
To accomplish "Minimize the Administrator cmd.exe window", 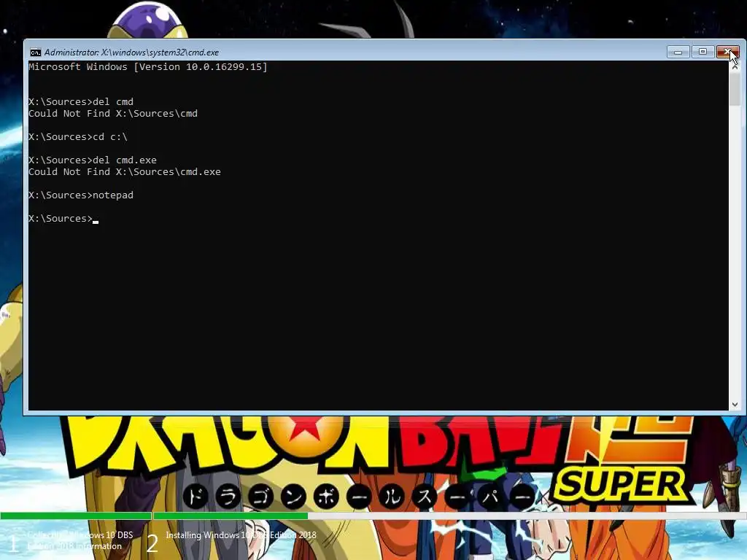I will pos(678,52).
